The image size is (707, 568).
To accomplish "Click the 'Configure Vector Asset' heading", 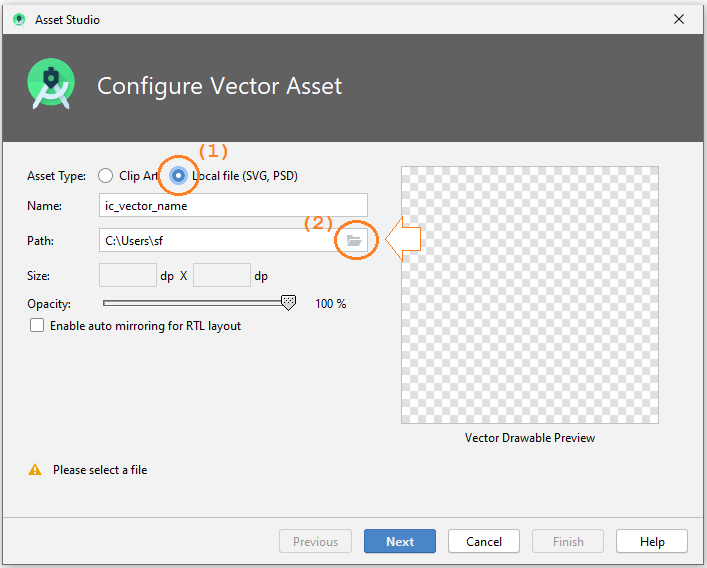I will pos(220,86).
